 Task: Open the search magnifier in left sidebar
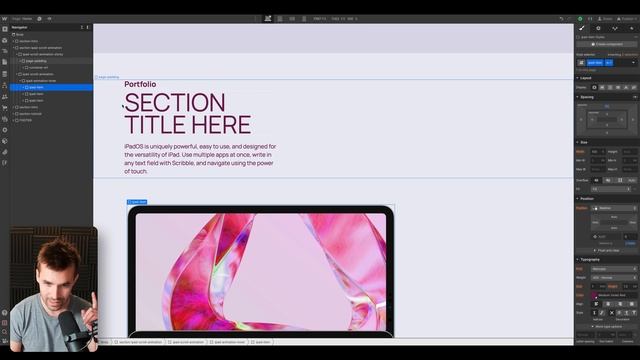click(x=4, y=332)
